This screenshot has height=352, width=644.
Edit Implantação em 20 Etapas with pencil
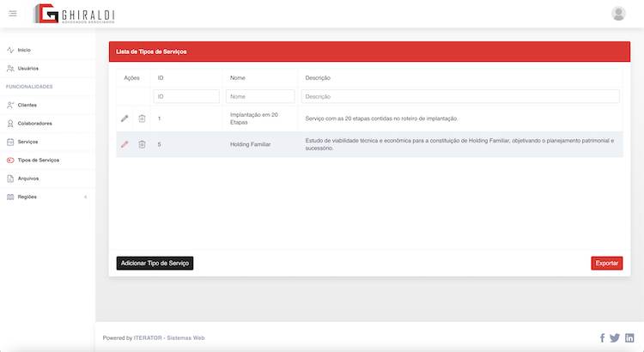click(x=125, y=118)
